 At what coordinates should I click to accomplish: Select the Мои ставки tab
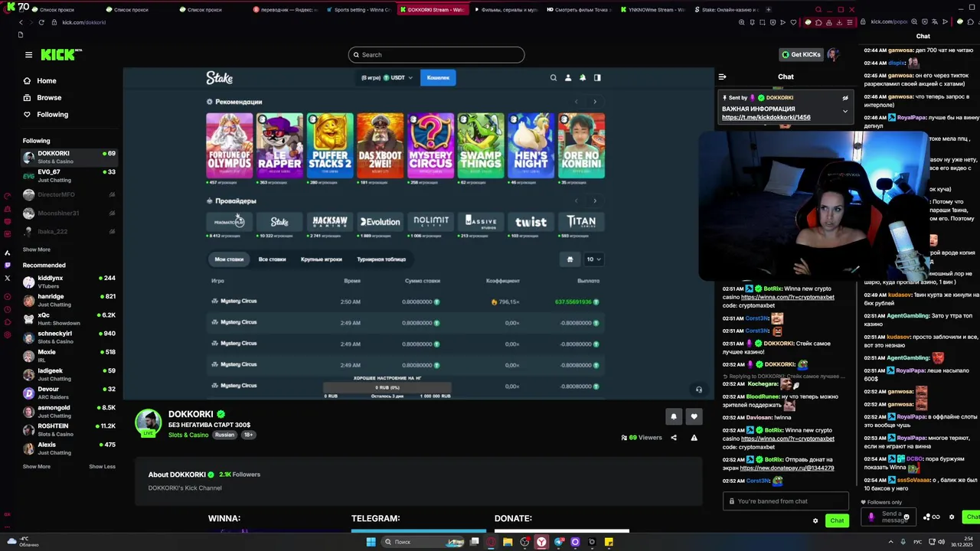[229, 259]
